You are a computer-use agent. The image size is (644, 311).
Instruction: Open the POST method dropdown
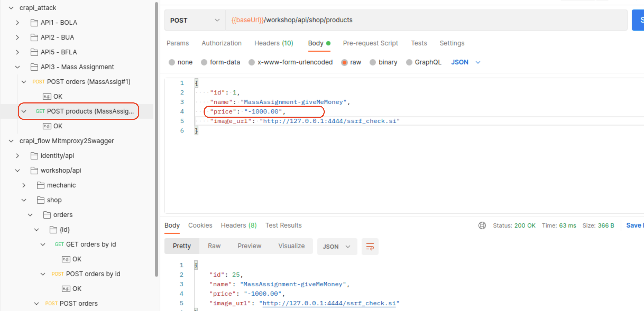pyautogui.click(x=195, y=20)
